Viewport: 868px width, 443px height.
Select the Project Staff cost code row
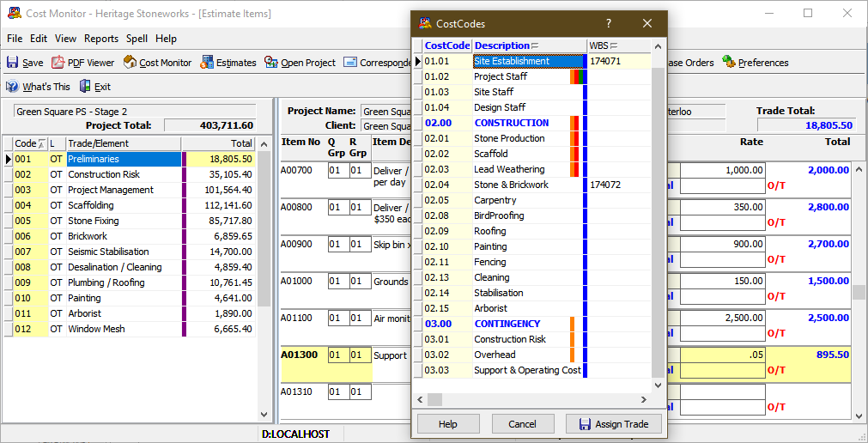click(532, 76)
